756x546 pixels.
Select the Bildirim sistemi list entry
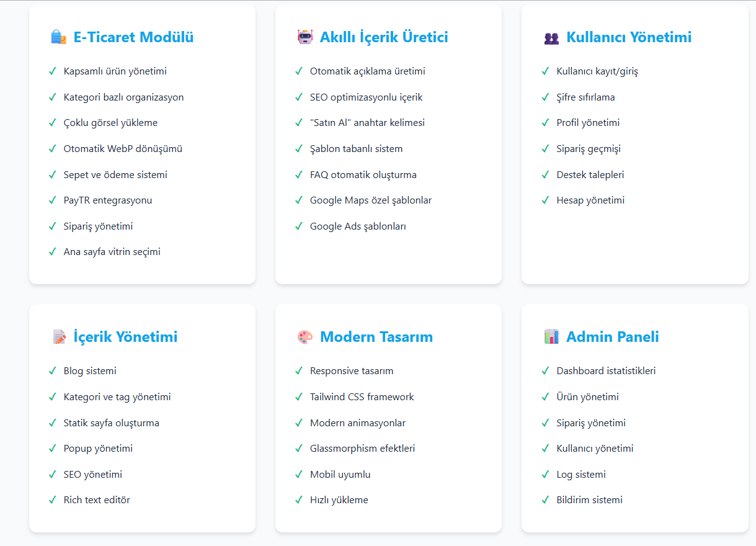coord(589,500)
